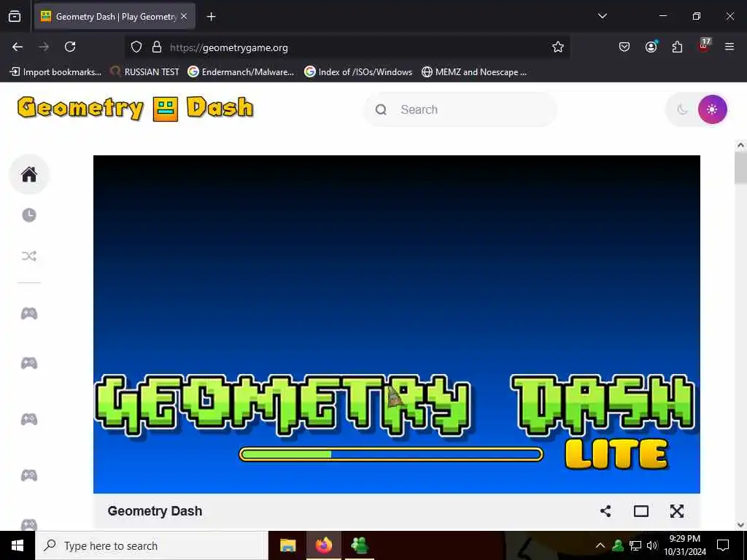
Task: Open MEMZ and Noescape bookmark
Action: [x=474, y=72]
